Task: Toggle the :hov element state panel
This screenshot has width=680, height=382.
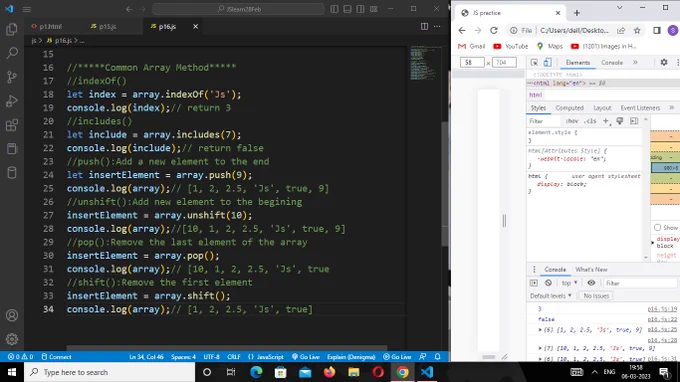Action: pyautogui.click(x=572, y=121)
